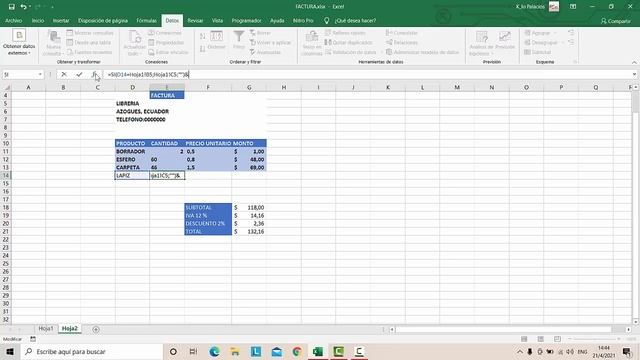This screenshot has height=360, width=640.
Task: Click the ¿Qué desea hacer? search box
Action: 355,20
